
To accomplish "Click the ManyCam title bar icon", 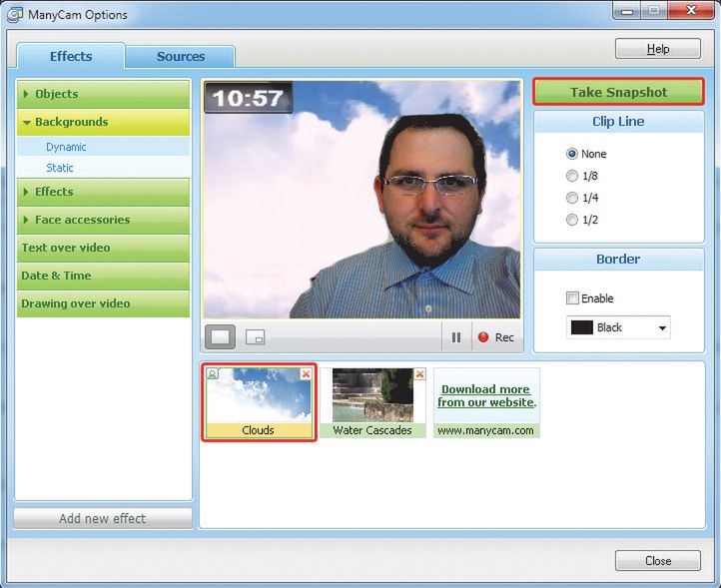I will coord(15,15).
